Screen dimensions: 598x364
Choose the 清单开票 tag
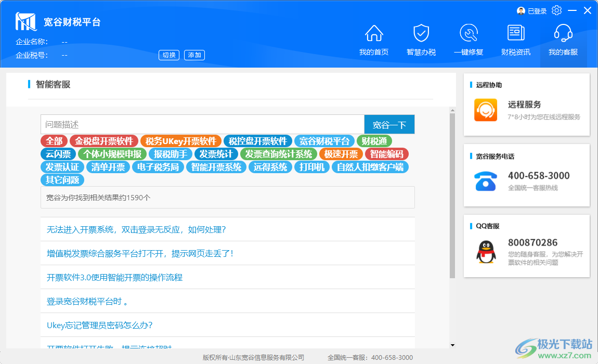pos(108,167)
